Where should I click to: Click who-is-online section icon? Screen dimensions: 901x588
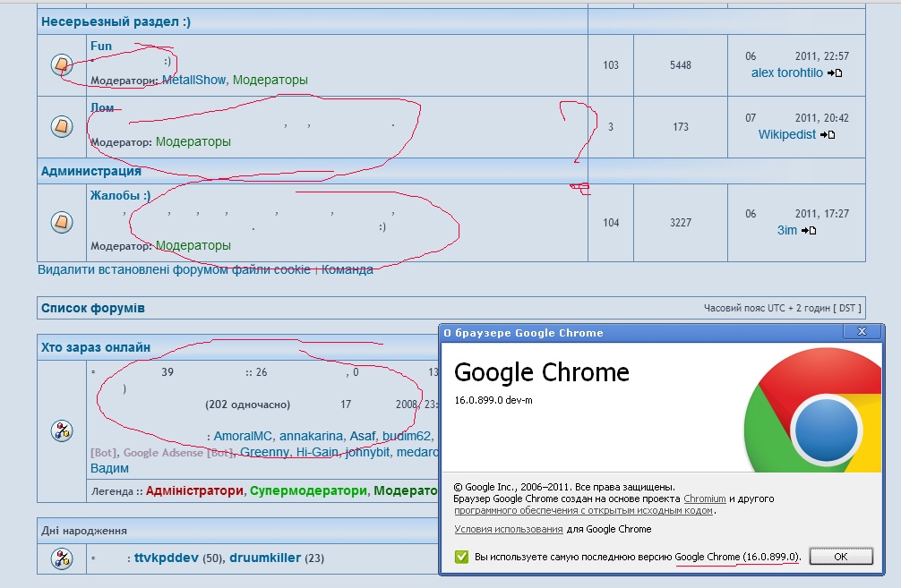pos(62,430)
